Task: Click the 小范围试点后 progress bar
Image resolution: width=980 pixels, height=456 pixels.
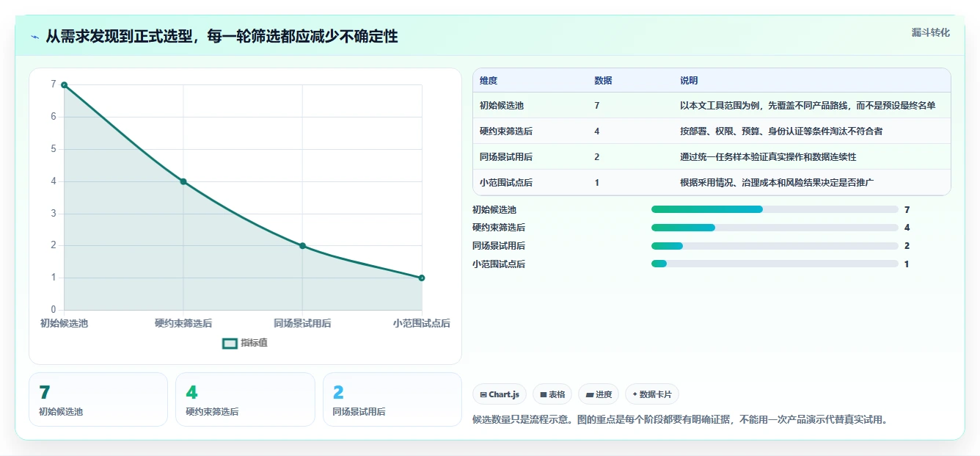Action: (x=775, y=264)
